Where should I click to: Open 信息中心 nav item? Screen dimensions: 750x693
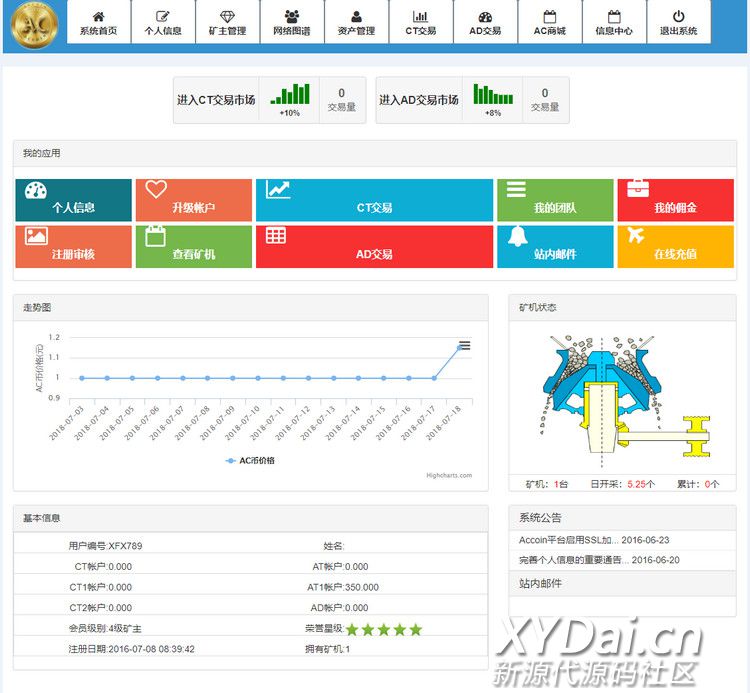[x=614, y=22]
